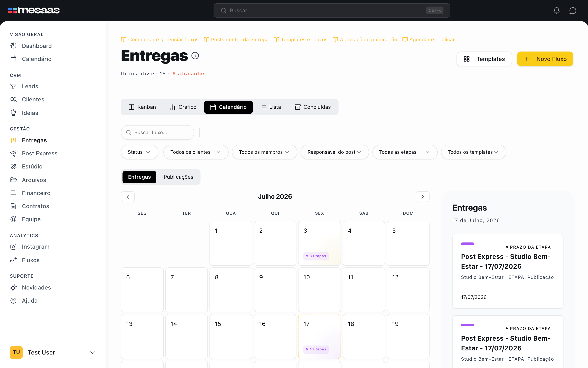Go to next month arrow
The height and width of the screenshot is (368, 588).
[423, 197]
